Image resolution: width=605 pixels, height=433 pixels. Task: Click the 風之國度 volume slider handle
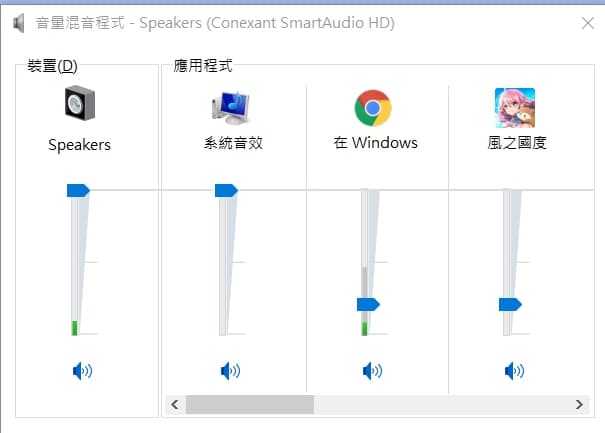pos(510,303)
